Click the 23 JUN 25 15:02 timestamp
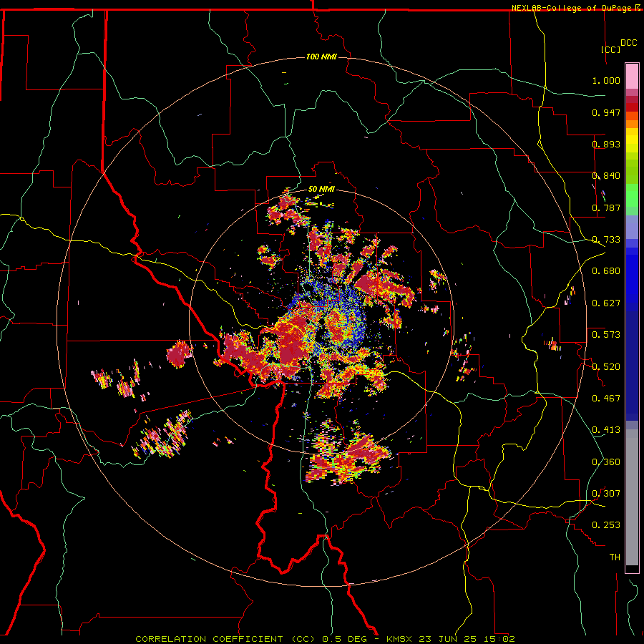Viewport: 644px width, 644px height. tap(467, 639)
